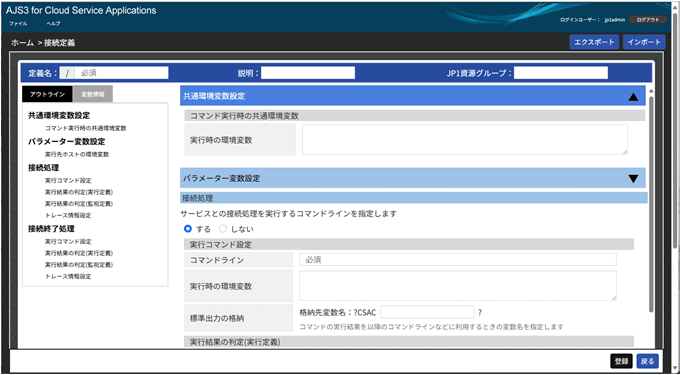
Task: Select the しない radio button
Action: point(223,229)
